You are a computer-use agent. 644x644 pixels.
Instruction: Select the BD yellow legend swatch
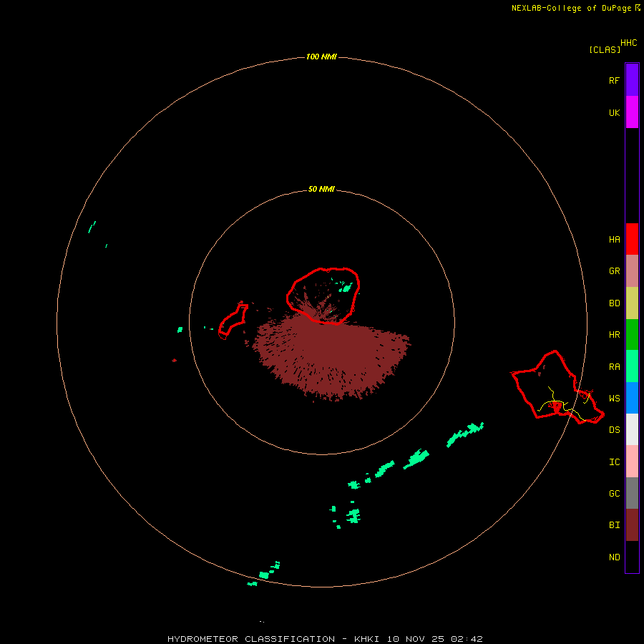pyautogui.click(x=632, y=303)
